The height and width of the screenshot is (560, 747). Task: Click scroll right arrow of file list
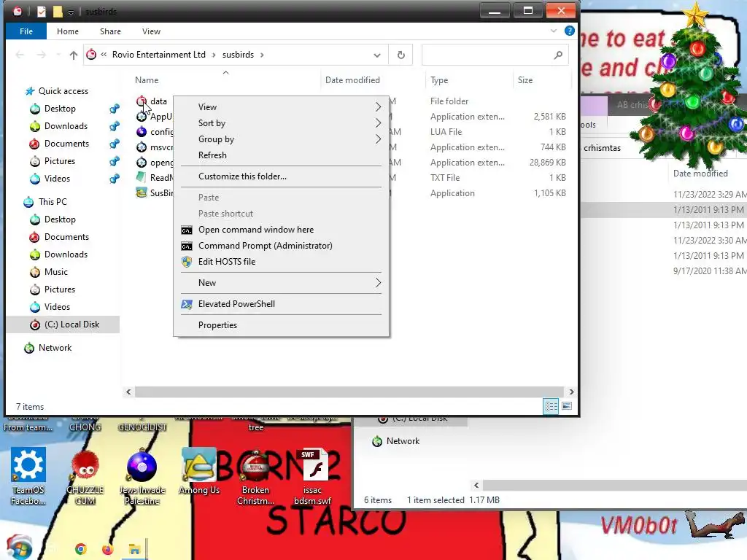[571, 392]
